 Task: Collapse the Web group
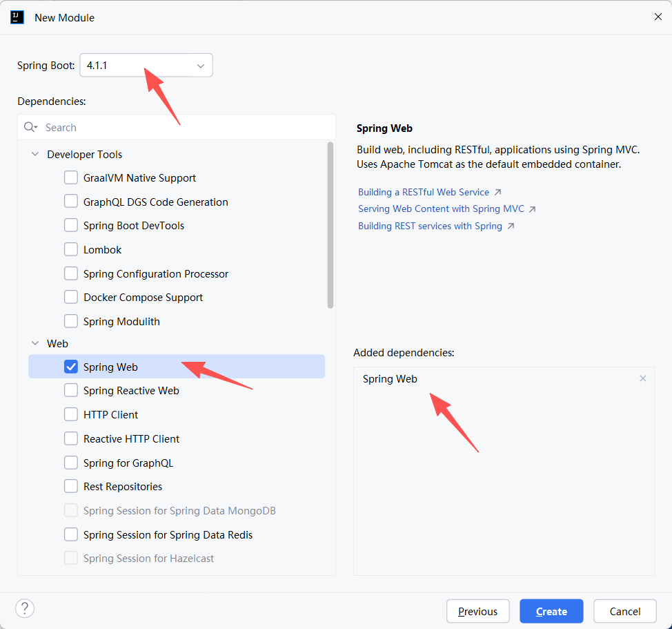[35, 343]
